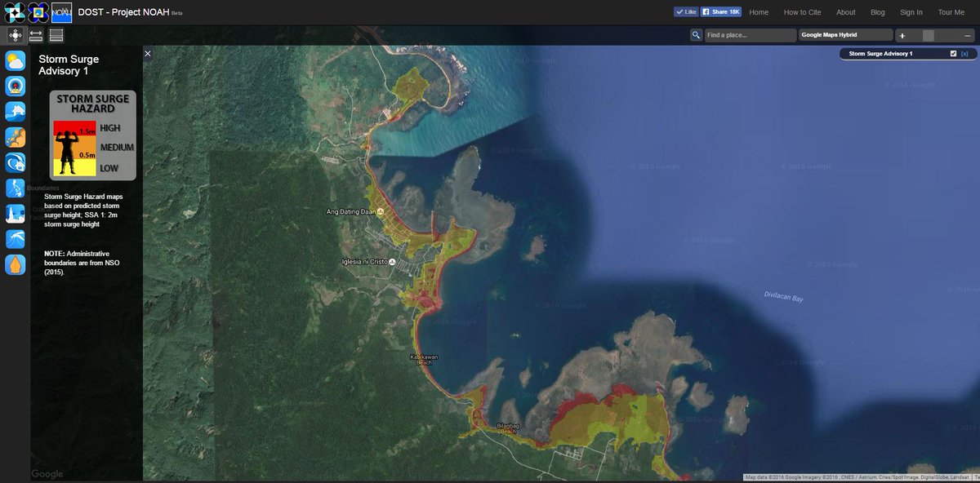Select the area rectangle measure tool

click(x=56, y=35)
